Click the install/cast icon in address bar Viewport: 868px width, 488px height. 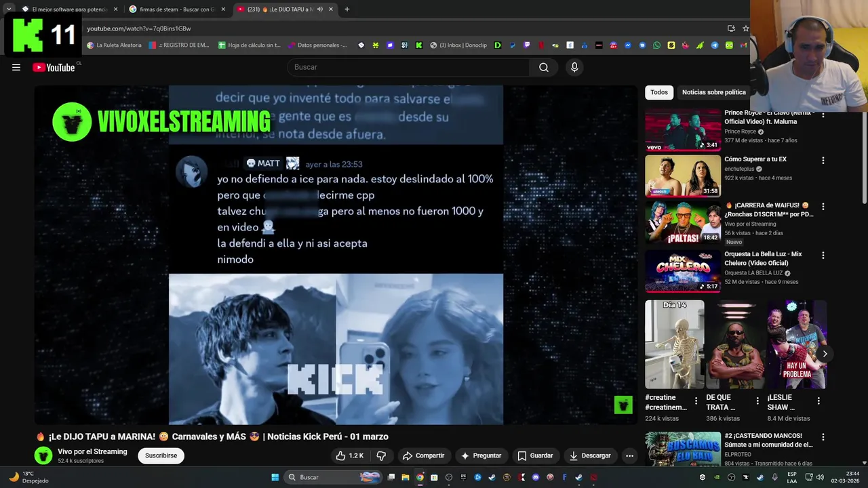pyautogui.click(x=731, y=28)
